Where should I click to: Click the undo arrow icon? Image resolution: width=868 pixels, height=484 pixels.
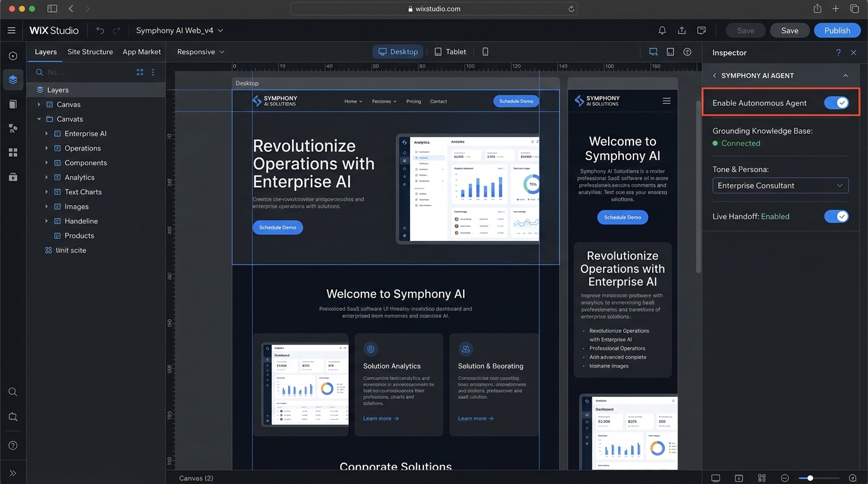click(x=100, y=30)
